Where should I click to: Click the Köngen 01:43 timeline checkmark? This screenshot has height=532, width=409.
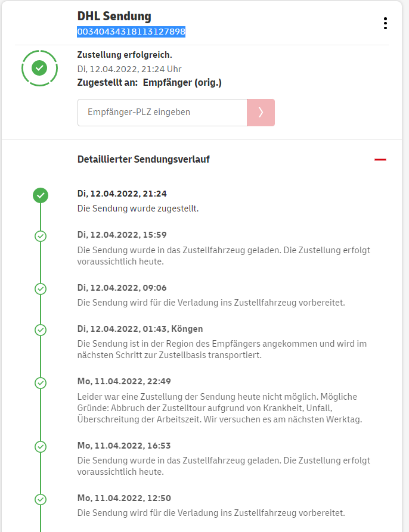[41, 329]
